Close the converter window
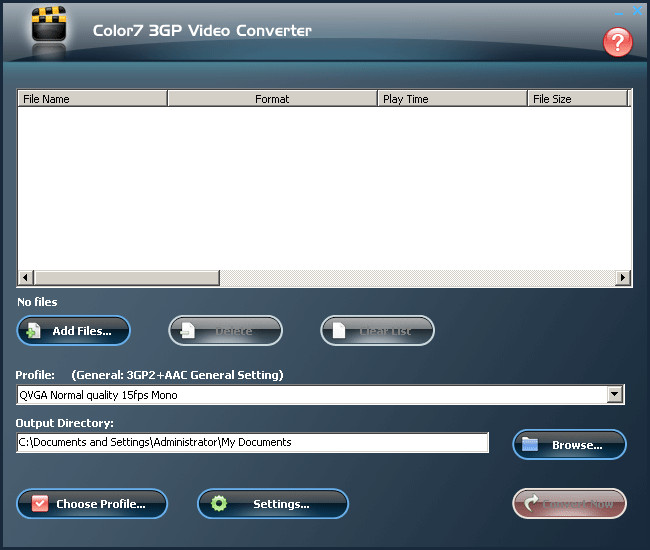The width and height of the screenshot is (650, 550). click(x=637, y=11)
